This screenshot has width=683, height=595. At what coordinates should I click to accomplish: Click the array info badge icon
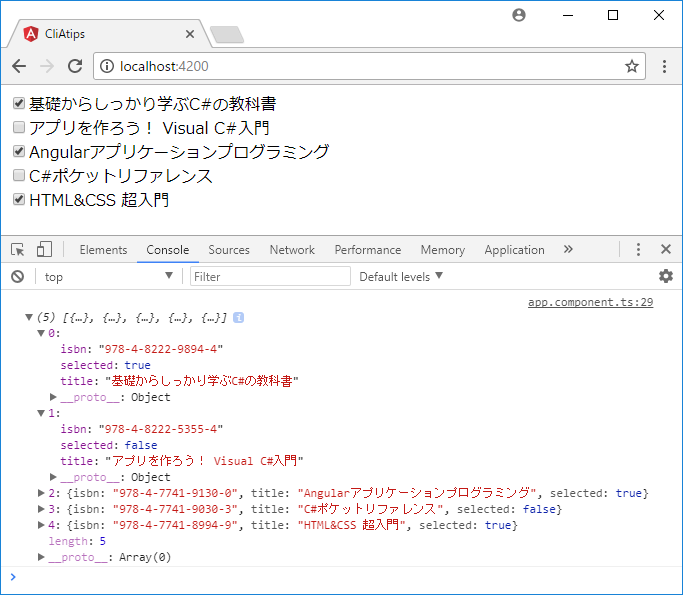pos(238,318)
